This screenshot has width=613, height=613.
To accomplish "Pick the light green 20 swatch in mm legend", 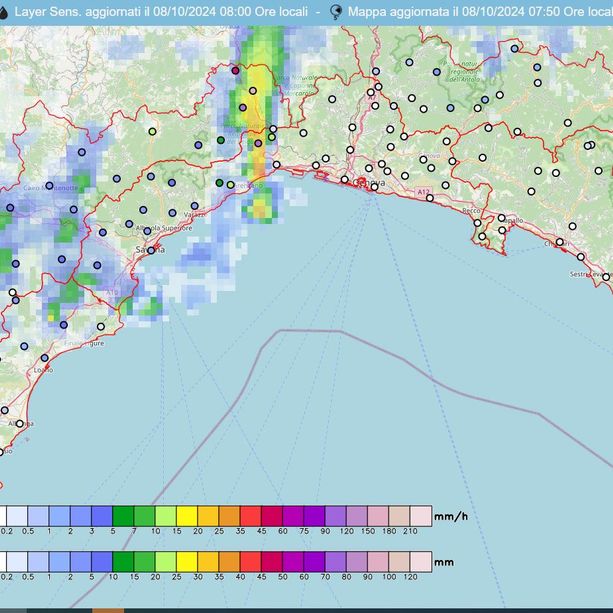I will (x=166, y=562).
